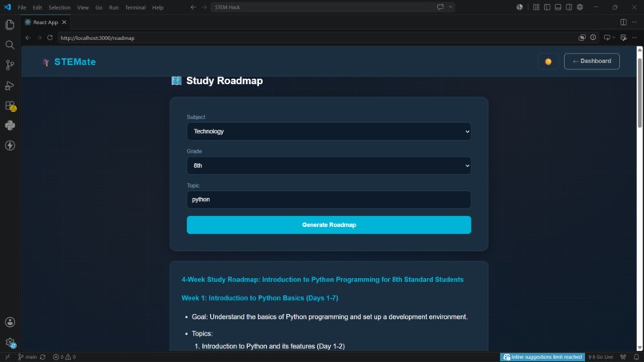
Task: Toggle the light/dark theme sun button
Action: coord(548,62)
